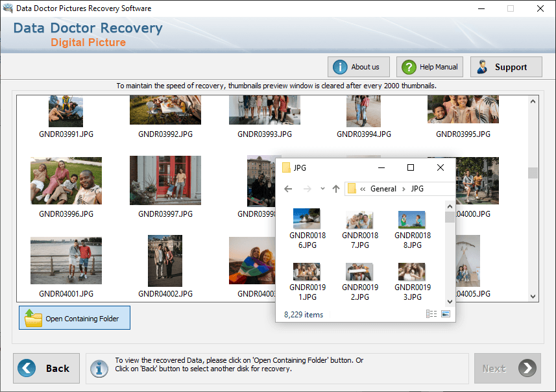Image resolution: width=556 pixels, height=392 pixels.
Task: Click JPG in explorer breadcrumb
Action: point(417,189)
